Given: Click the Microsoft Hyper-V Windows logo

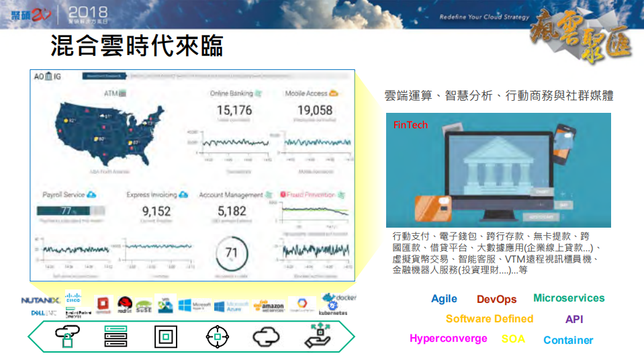Looking at the screenshot, I should tap(195, 306).
